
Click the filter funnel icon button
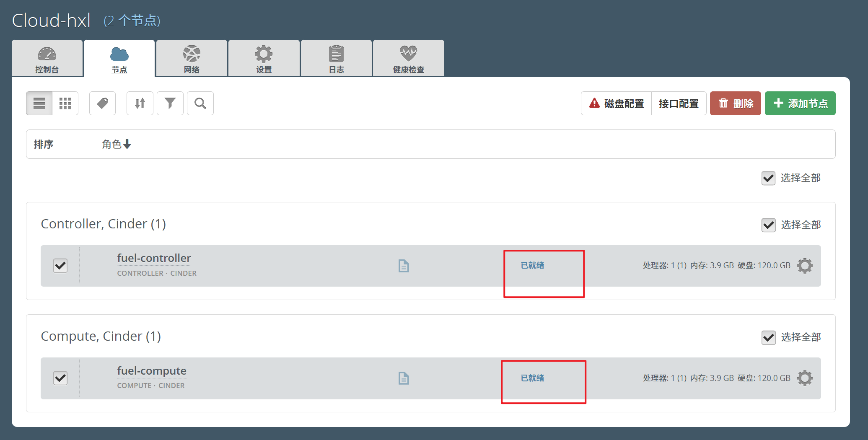[170, 103]
